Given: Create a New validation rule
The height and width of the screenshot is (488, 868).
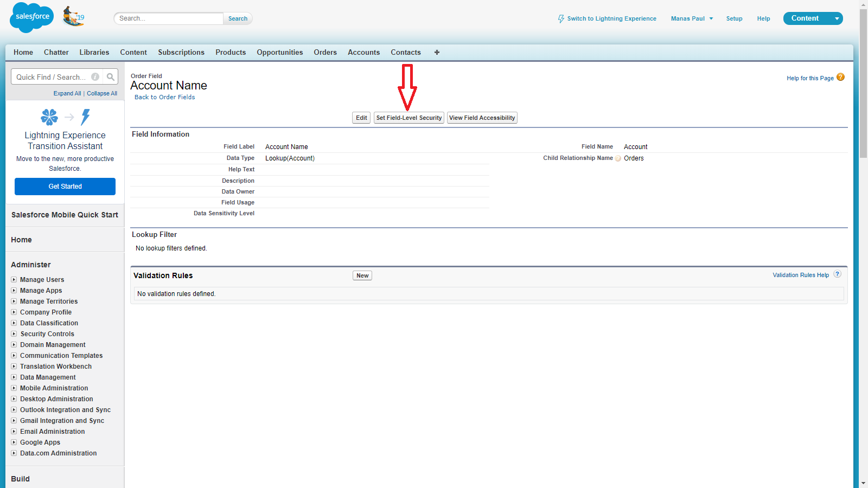Looking at the screenshot, I should pos(362,275).
